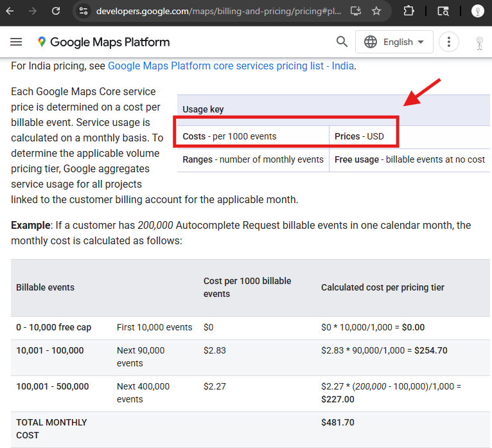Click 'Calculated cost per pricing tier' header

click(383, 287)
